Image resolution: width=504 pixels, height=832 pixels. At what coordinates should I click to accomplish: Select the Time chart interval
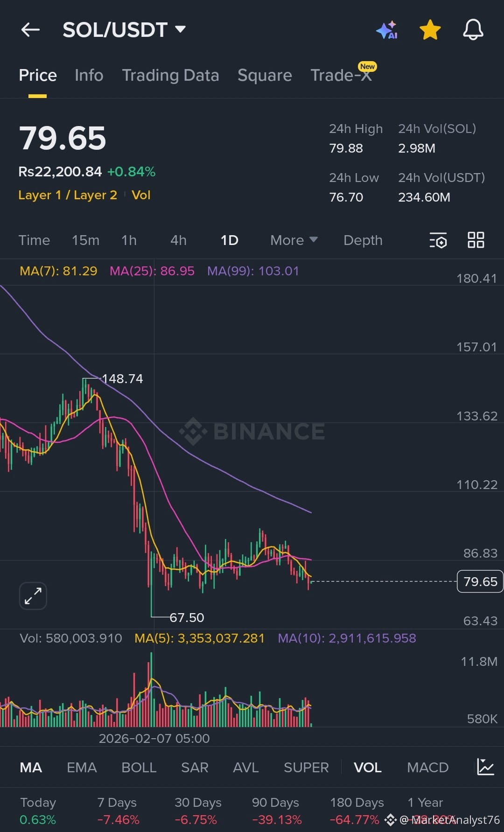click(34, 240)
